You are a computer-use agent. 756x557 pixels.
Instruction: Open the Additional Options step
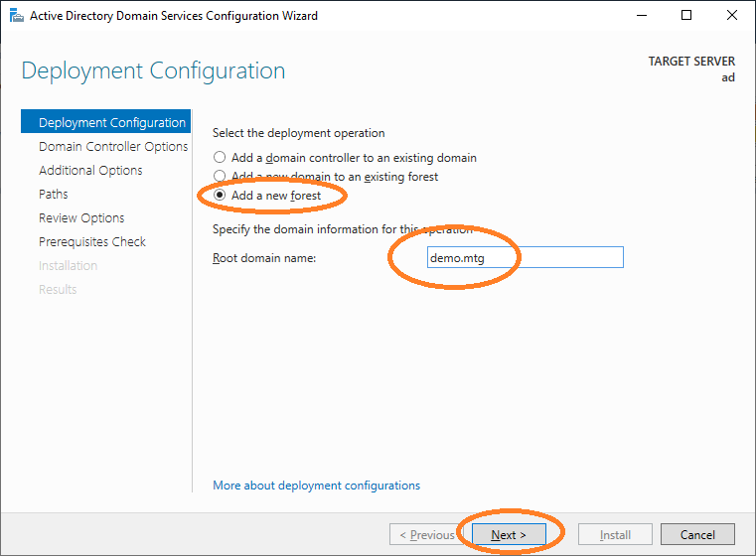(90, 171)
